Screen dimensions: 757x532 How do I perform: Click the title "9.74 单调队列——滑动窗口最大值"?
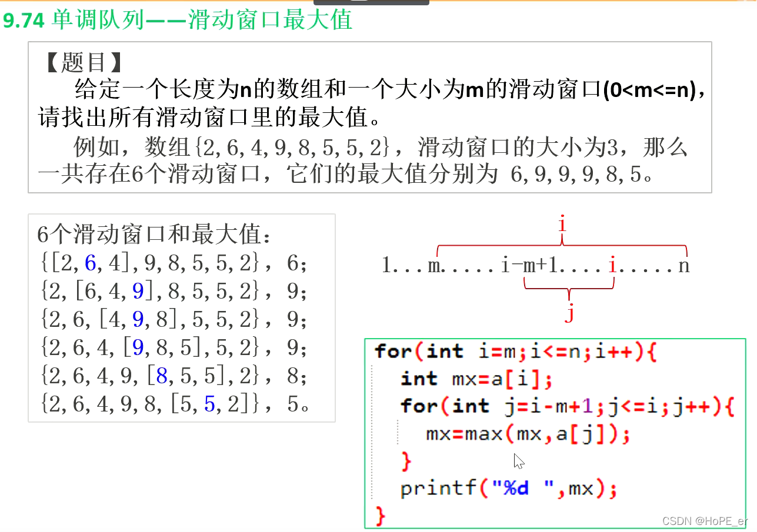point(178,21)
